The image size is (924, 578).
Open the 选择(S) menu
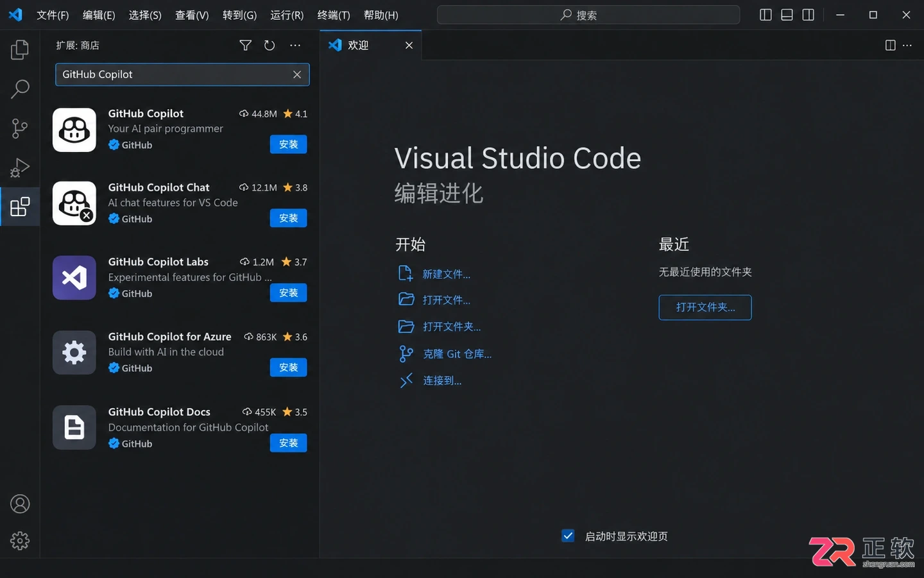(x=145, y=15)
